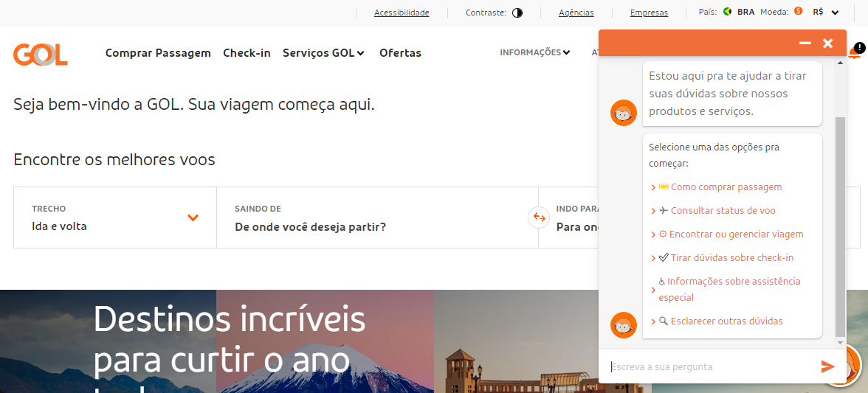Click the chat scrollbar down arrow

click(840, 343)
